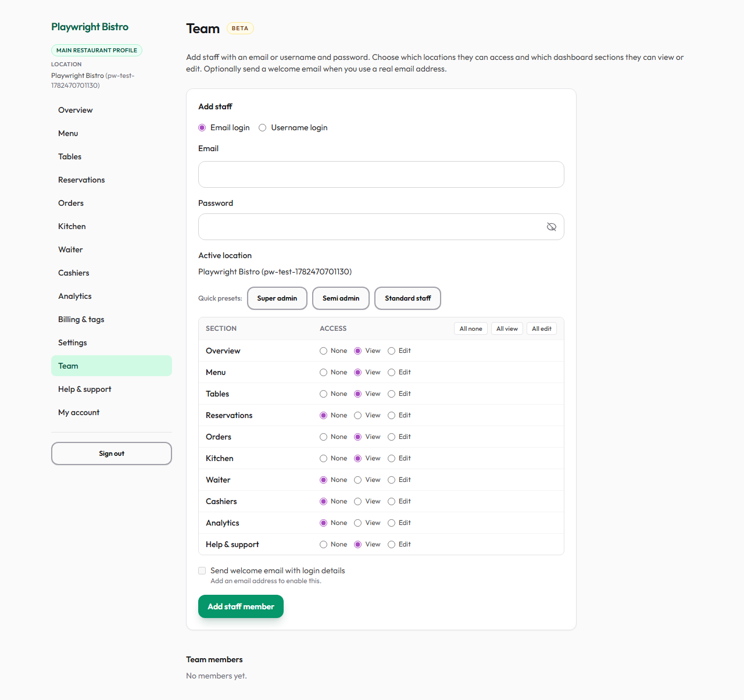Apply Semi admin quick preset
The width and height of the screenshot is (744, 700).
point(341,298)
